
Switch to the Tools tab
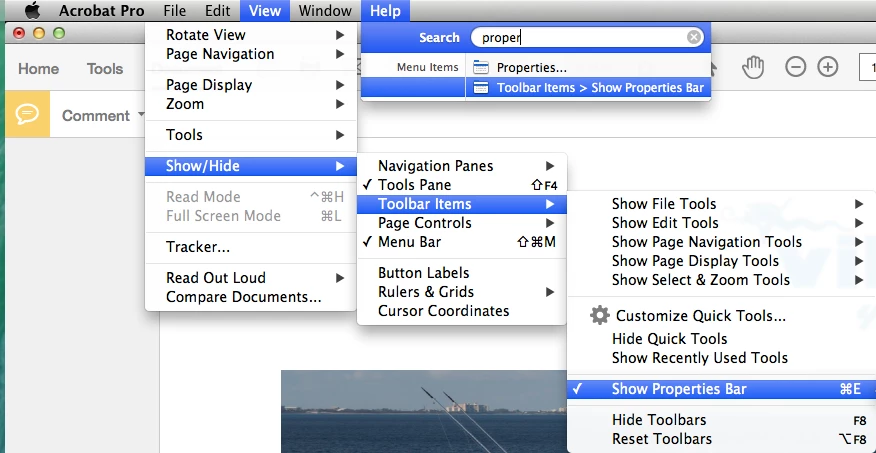click(105, 69)
